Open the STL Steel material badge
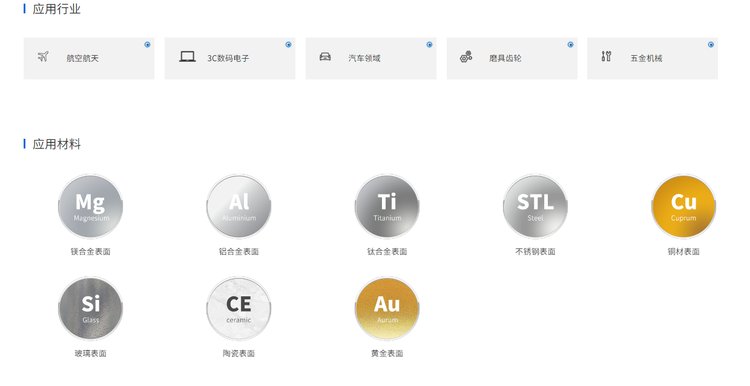Image resolution: width=750 pixels, height=386 pixels. click(535, 206)
